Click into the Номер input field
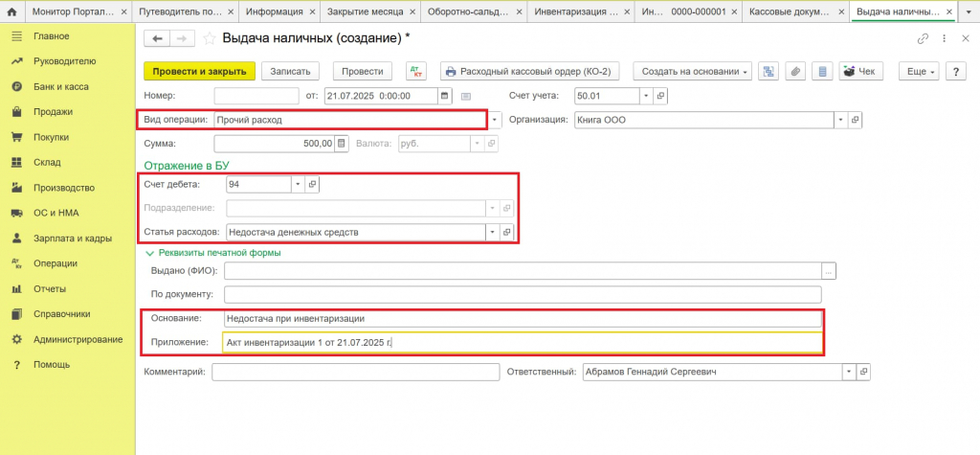980x455 pixels. click(x=256, y=96)
